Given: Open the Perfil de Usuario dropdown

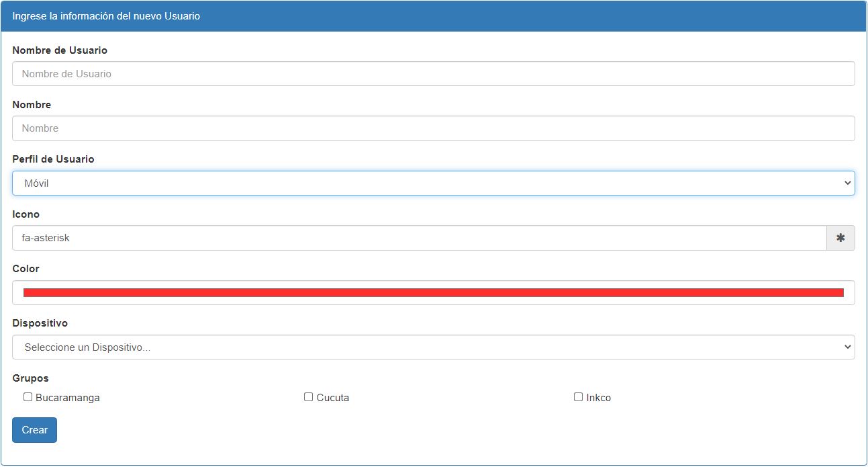Looking at the screenshot, I should click(x=433, y=183).
